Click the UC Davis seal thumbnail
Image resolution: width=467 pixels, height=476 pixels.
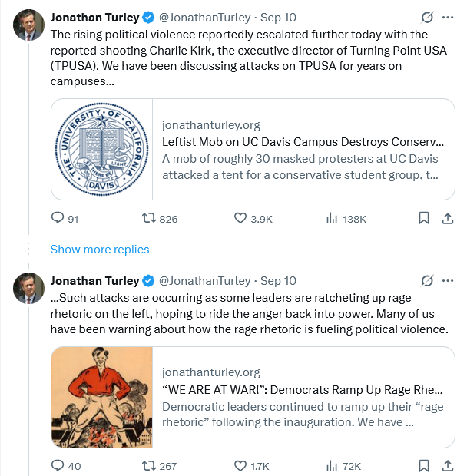[x=101, y=150]
